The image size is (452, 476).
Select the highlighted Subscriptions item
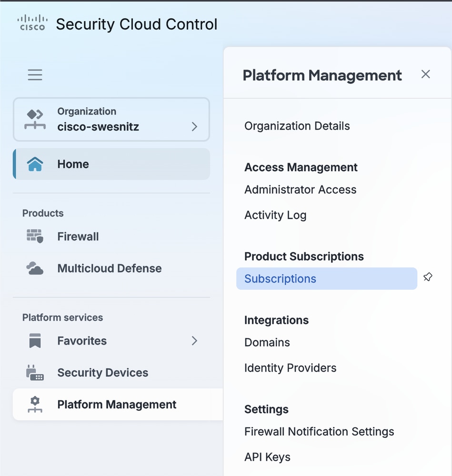click(327, 279)
